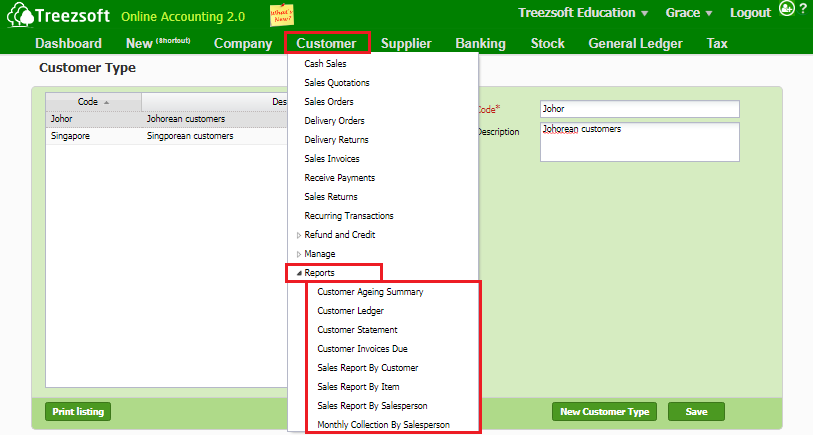This screenshot has width=813, height=435.
Task: Open Sales Report By Customer
Action: click(x=368, y=368)
